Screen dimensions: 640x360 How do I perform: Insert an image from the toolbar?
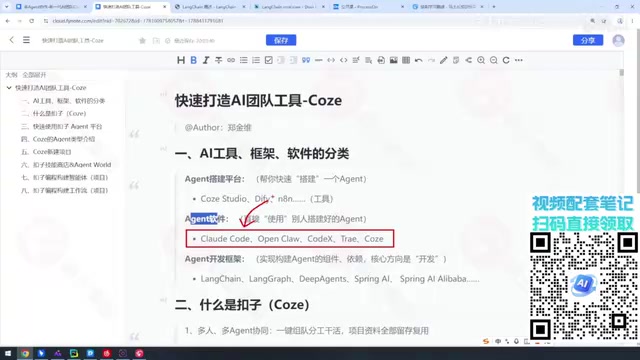[393, 60]
